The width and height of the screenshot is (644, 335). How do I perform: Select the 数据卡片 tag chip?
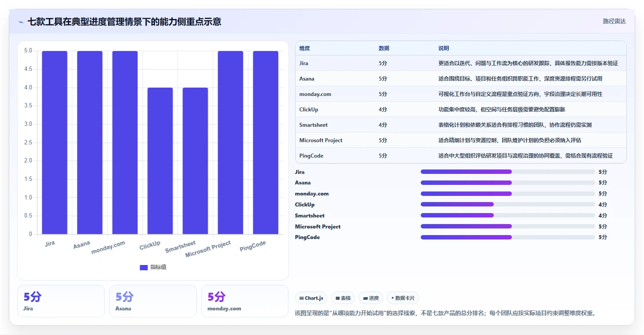pyautogui.click(x=403, y=298)
